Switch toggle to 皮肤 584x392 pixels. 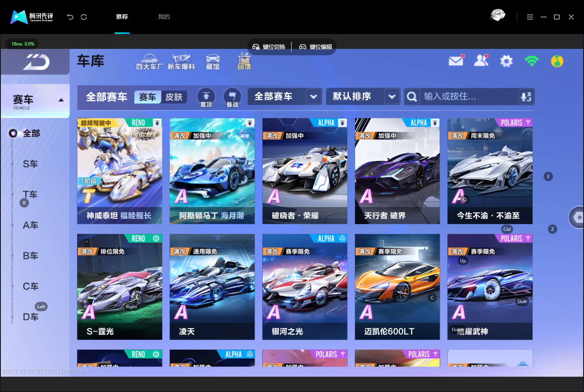point(174,97)
